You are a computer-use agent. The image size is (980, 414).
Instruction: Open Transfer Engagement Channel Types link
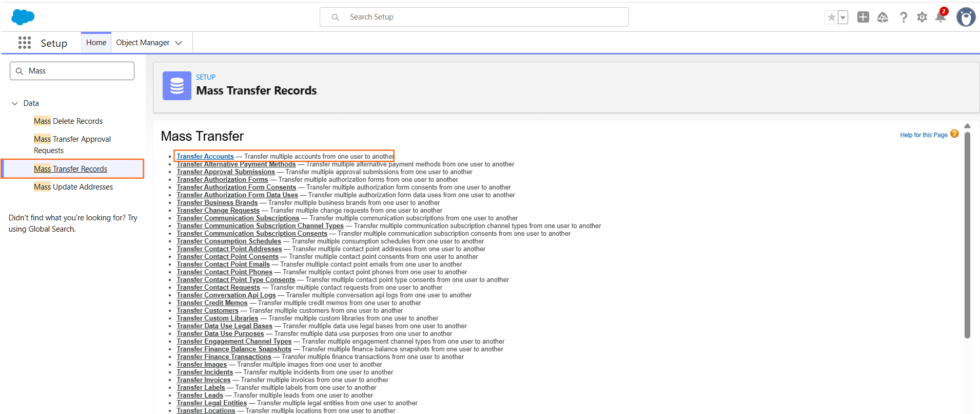click(234, 342)
